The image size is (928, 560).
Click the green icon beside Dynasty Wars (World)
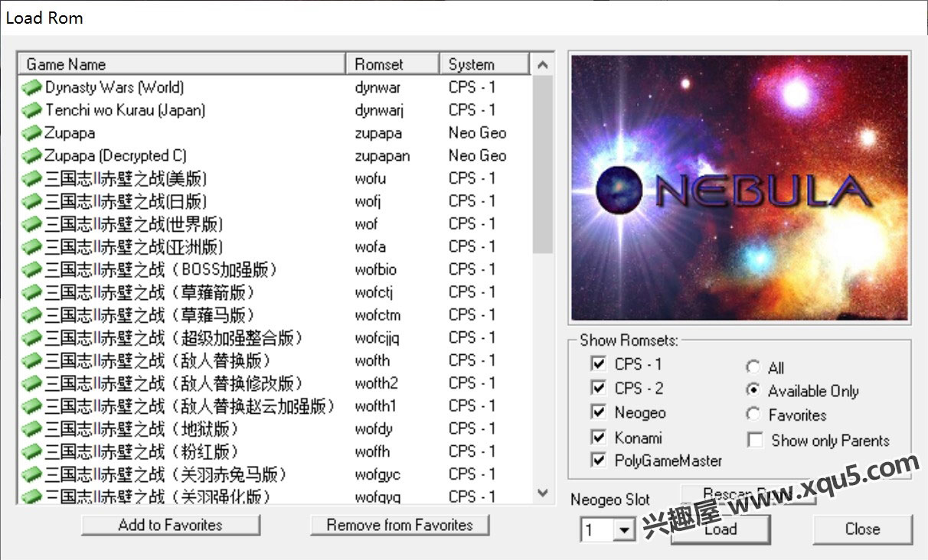point(31,87)
